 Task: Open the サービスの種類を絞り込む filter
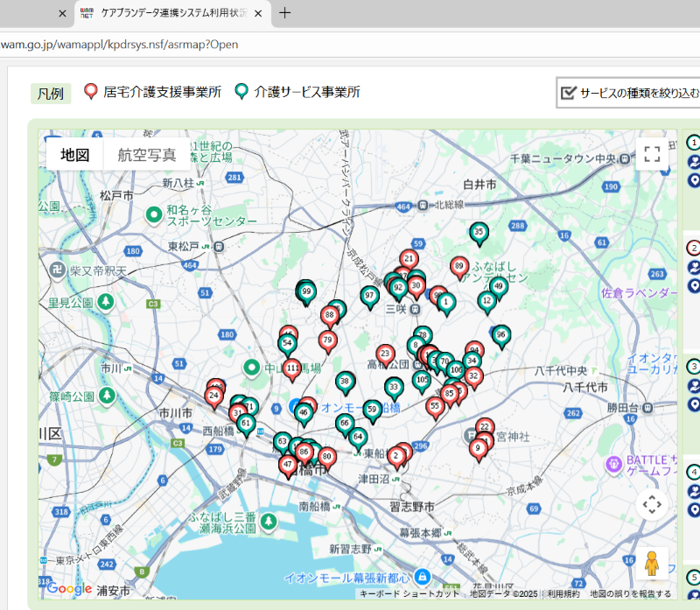(628, 93)
